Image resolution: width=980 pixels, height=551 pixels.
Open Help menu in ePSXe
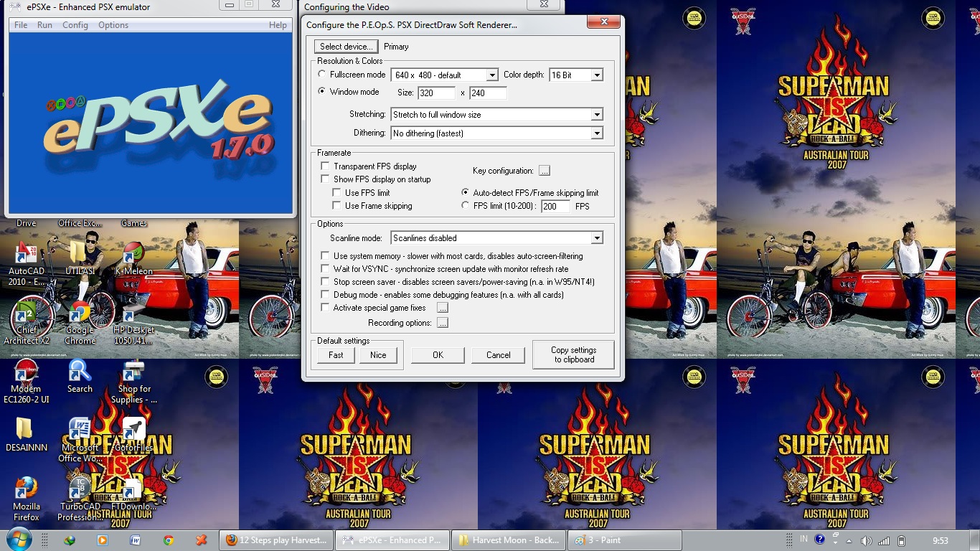tap(278, 25)
